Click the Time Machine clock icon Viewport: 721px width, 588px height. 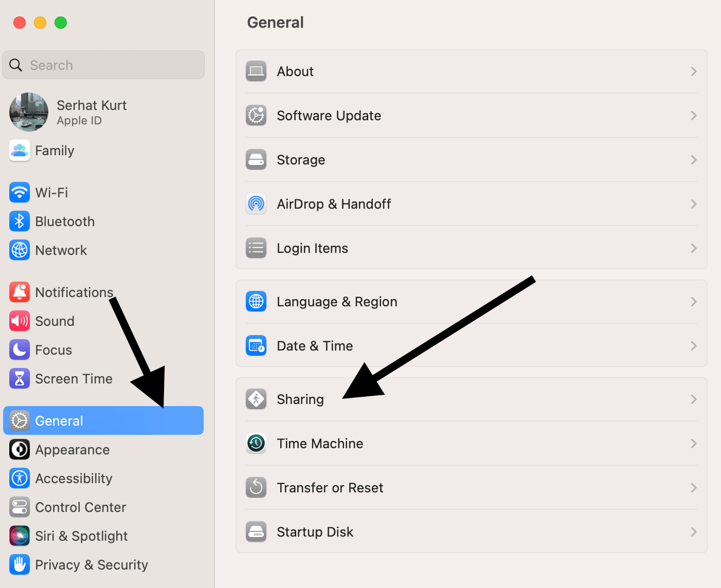(256, 444)
